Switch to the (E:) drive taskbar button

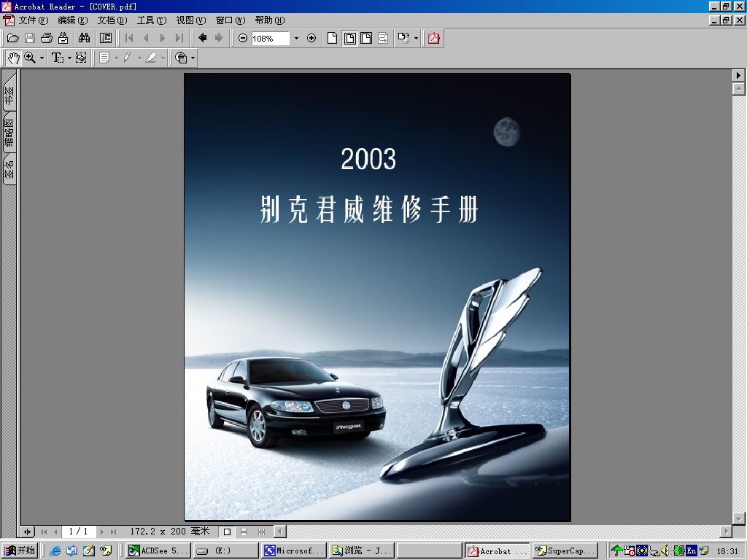pos(226,551)
